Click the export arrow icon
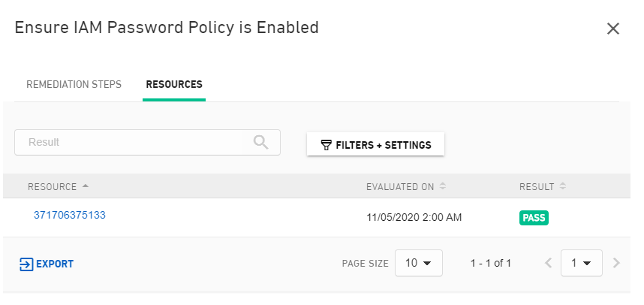This screenshot has height=305, width=644. tap(26, 264)
